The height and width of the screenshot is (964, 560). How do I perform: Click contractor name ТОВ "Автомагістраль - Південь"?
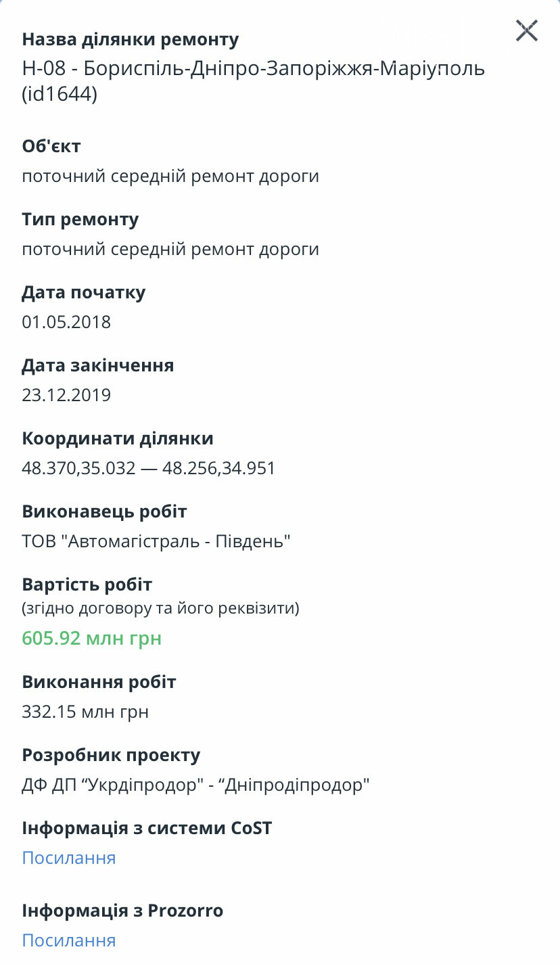[x=156, y=541]
